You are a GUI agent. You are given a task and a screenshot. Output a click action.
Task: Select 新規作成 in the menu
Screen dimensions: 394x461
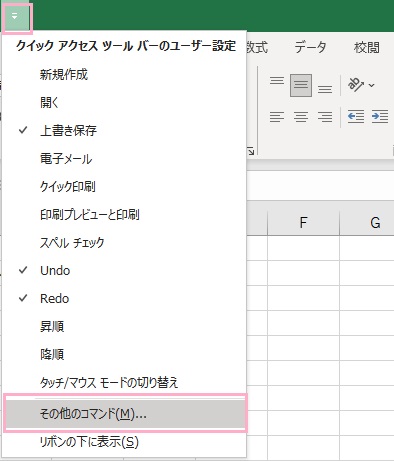click(124, 74)
